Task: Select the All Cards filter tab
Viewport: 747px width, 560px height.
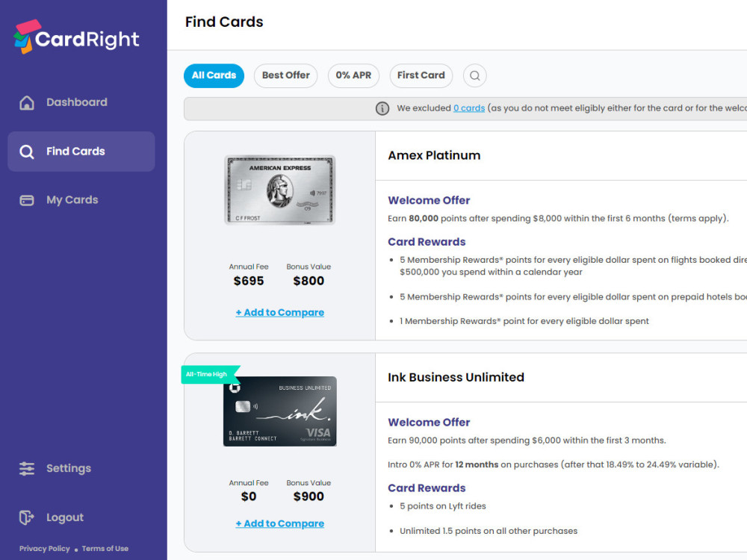Action: coord(214,75)
